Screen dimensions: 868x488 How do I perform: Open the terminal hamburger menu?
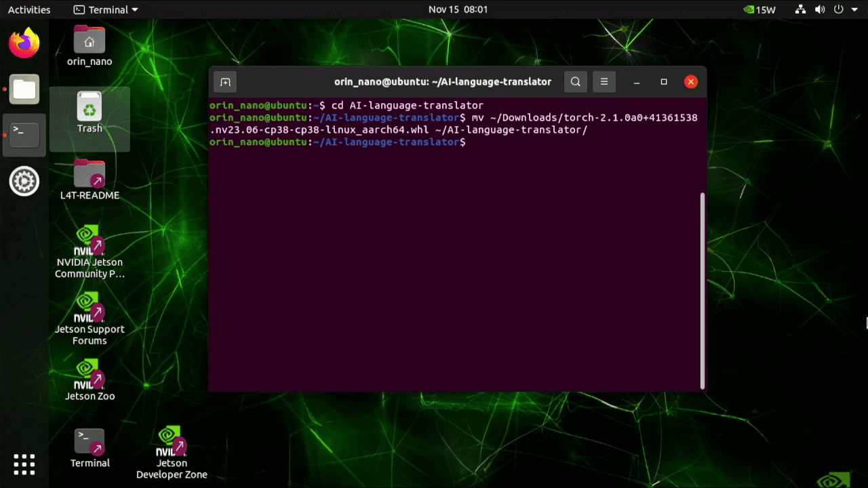coord(604,81)
